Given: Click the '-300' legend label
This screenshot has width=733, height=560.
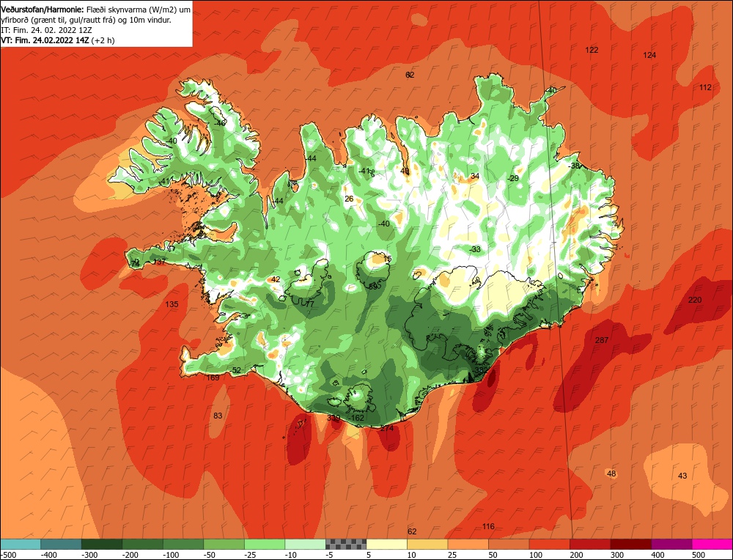Looking at the screenshot, I should click(89, 555).
